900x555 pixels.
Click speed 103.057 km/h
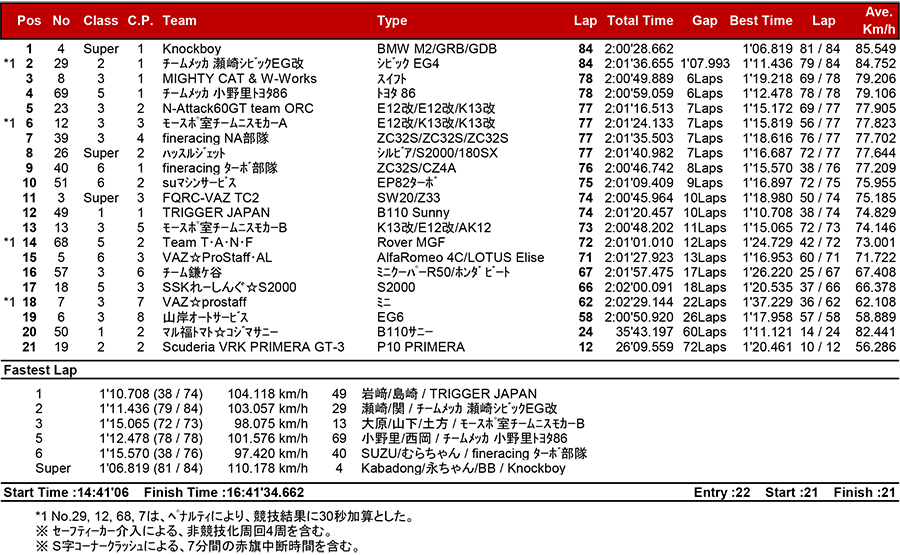click(x=267, y=409)
